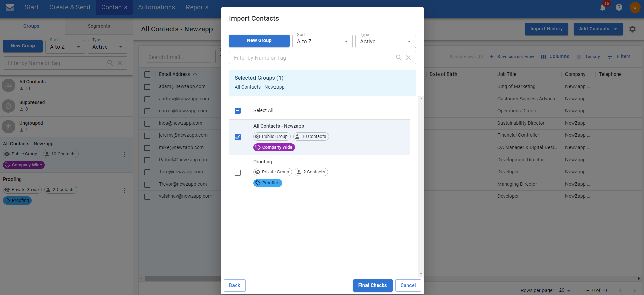
Task: Click New Group button in dialog
Action: click(x=259, y=41)
